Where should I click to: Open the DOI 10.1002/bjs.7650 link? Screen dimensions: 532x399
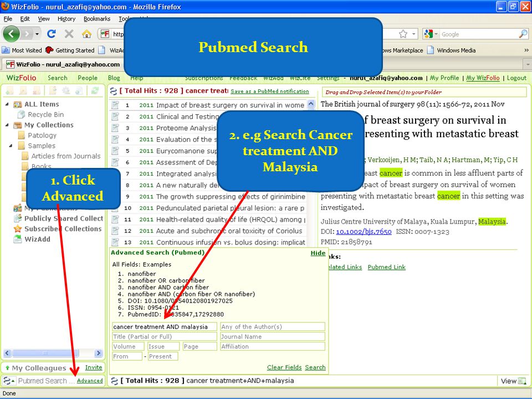(x=364, y=232)
